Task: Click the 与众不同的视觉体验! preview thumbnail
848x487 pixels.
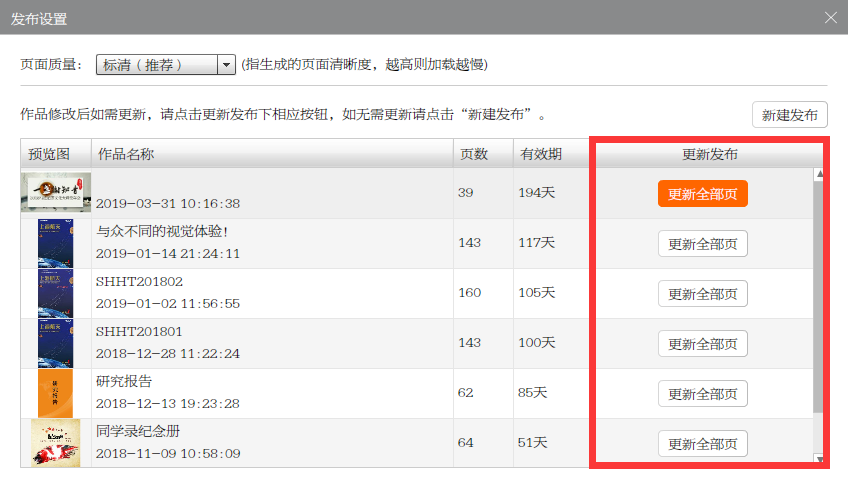Action: point(55,244)
